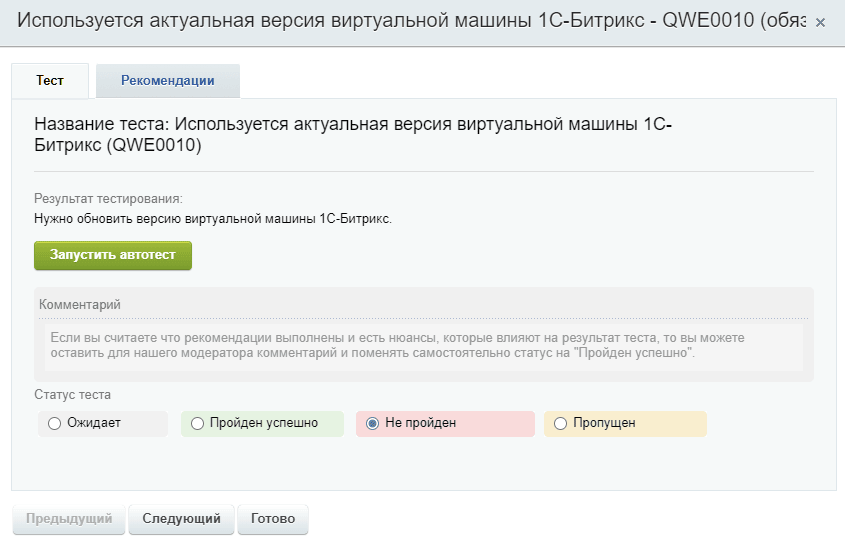
Task: Select the Не пройден radio button
Action: click(x=372, y=423)
